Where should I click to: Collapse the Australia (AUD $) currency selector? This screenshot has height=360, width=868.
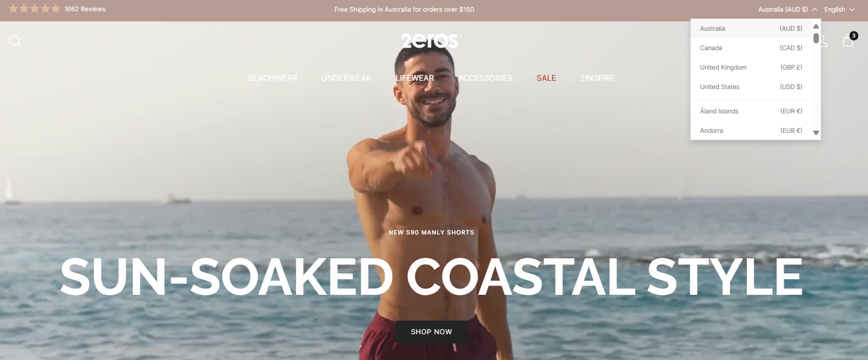pyautogui.click(x=787, y=9)
